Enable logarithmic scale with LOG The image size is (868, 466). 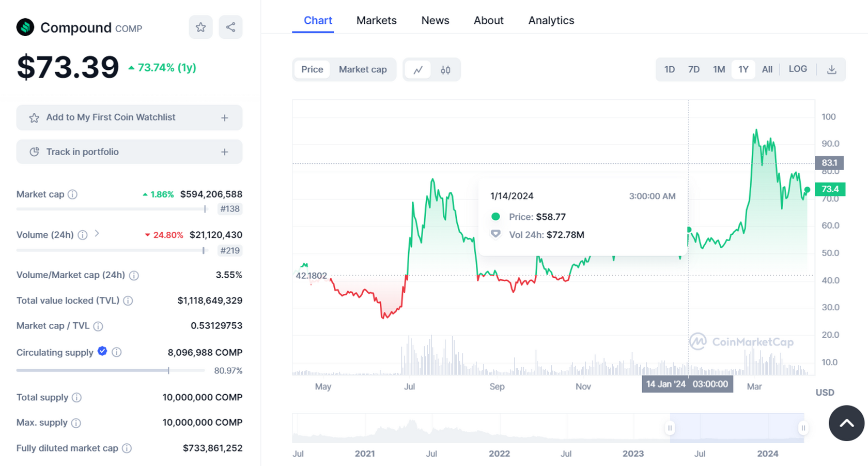[x=798, y=69]
